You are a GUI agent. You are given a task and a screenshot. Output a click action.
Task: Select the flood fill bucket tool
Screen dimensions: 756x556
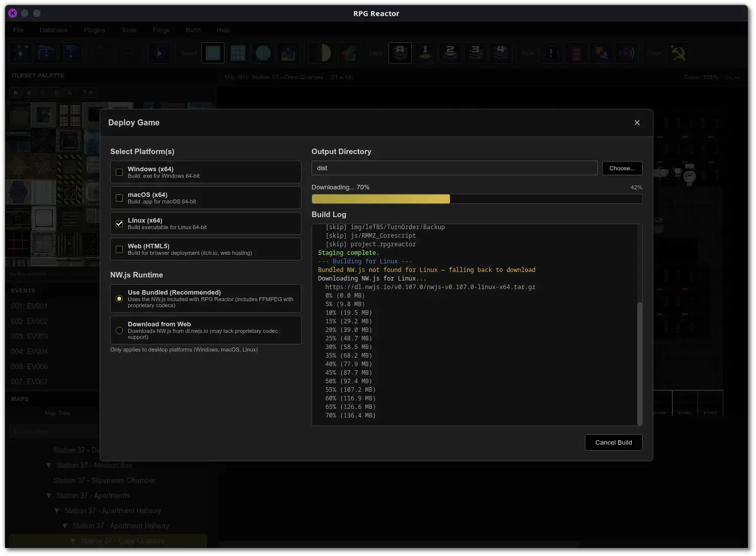(288, 53)
